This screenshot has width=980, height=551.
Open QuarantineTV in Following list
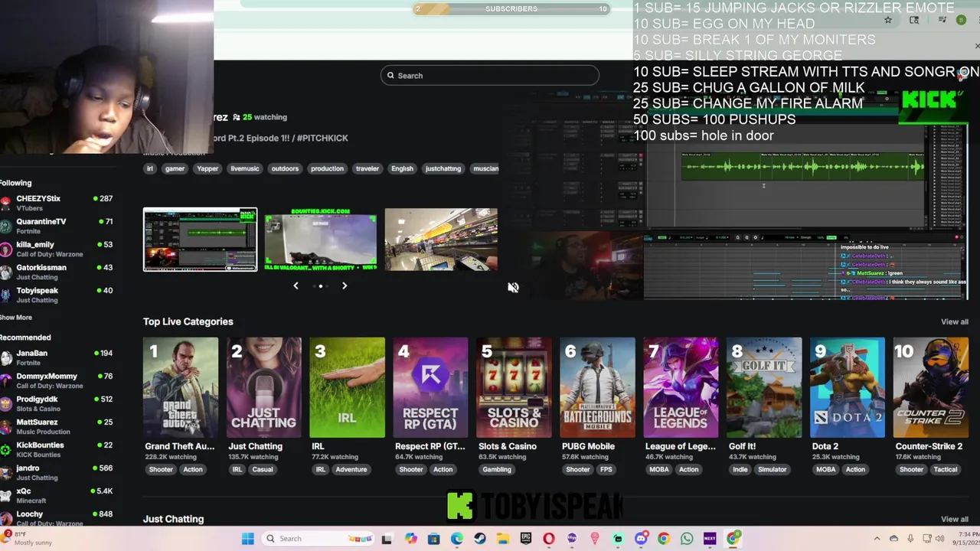pos(57,226)
